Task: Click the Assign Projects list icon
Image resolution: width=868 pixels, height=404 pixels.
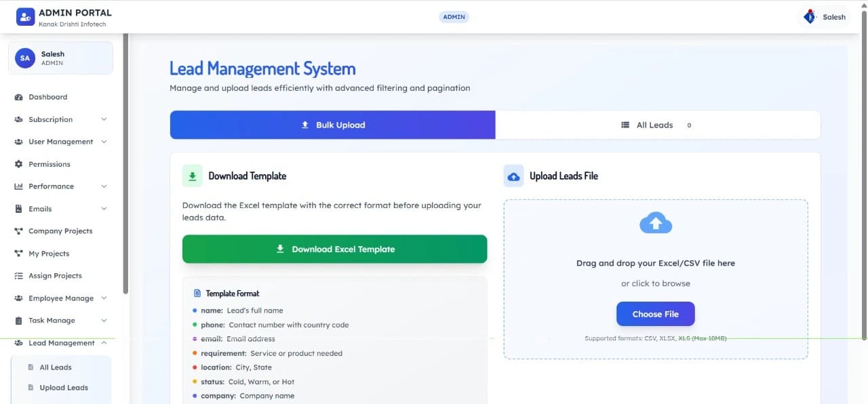Action: pyautogui.click(x=19, y=276)
